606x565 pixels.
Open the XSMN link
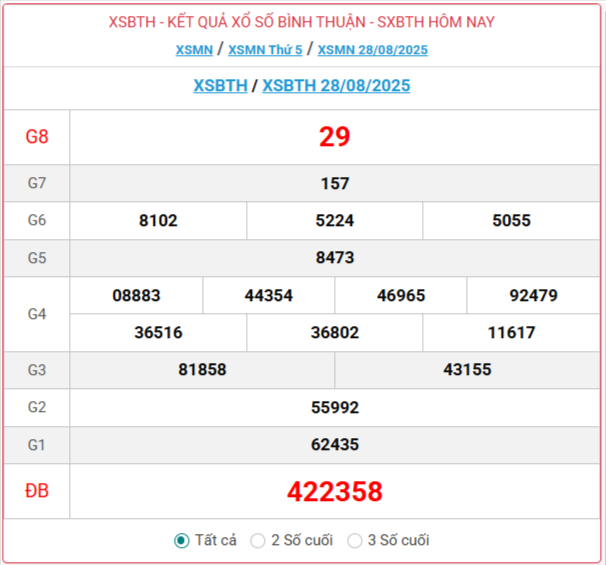[194, 50]
